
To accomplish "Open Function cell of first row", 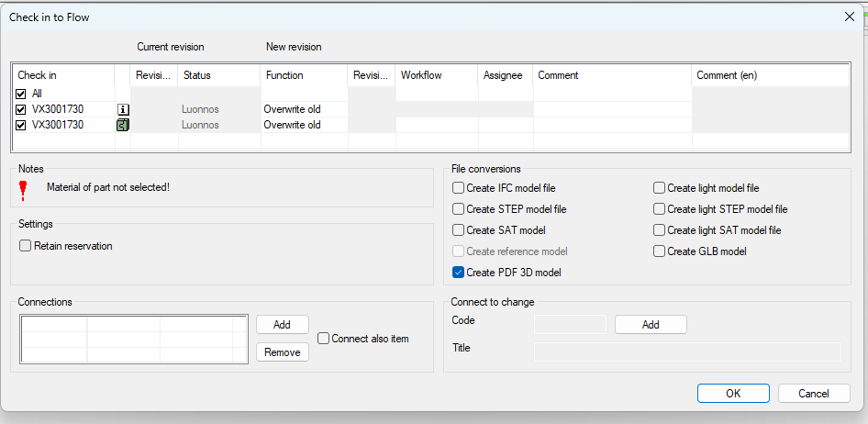I will 304,109.
